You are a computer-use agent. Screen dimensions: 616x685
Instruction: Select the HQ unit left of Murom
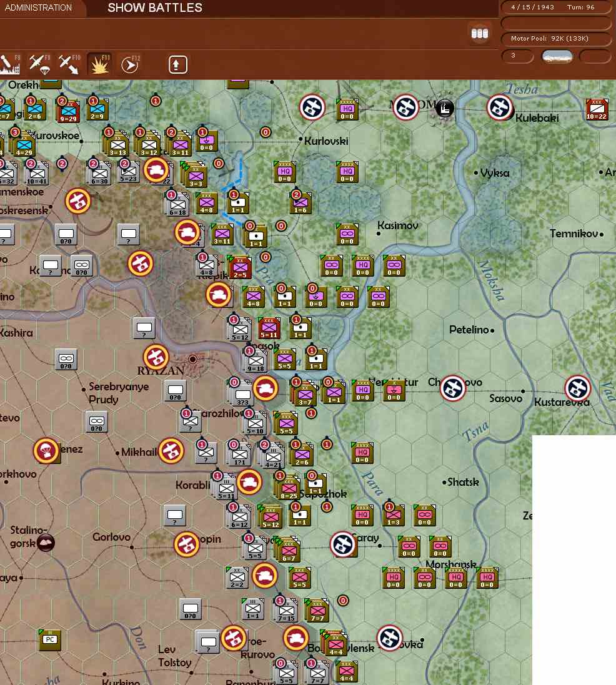tap(347, 109)
